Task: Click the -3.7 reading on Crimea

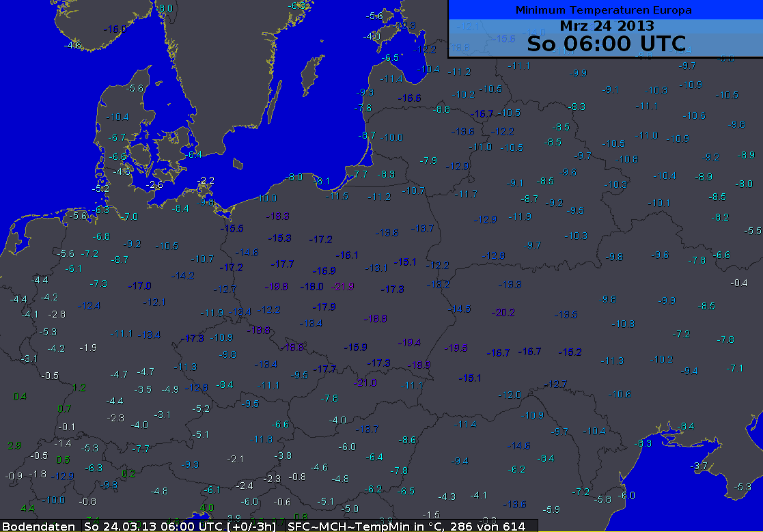Action: point(699,466)
